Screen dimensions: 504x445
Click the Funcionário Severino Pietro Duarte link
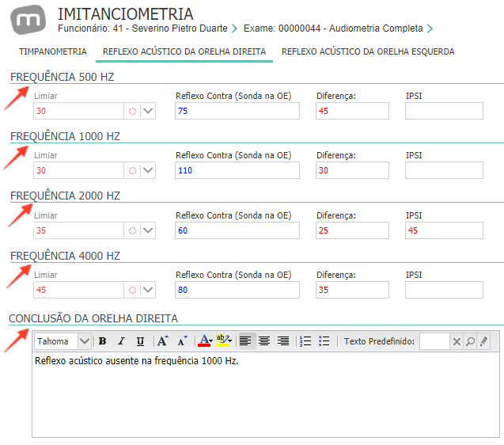(142, 29)
